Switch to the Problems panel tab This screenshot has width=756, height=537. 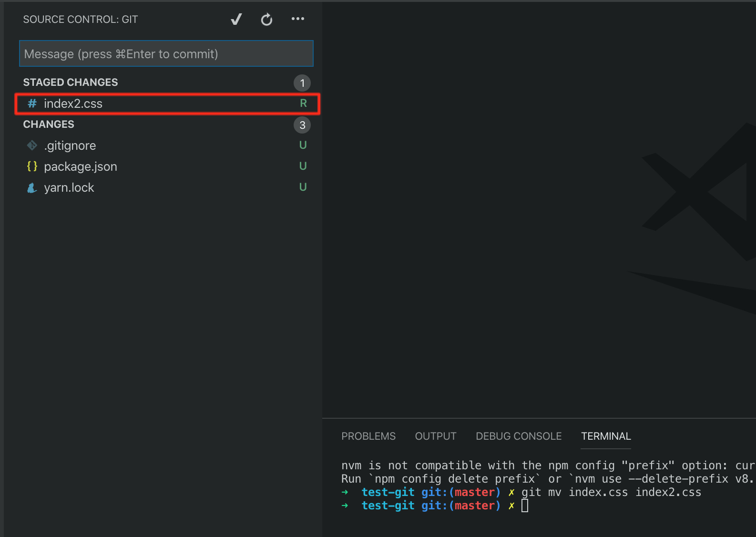(x=368, y=436)
